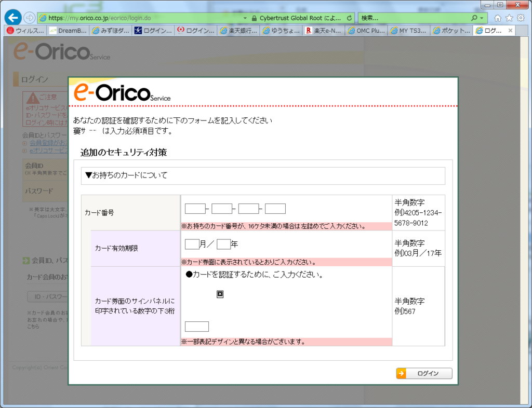The height and width of the screenshot is (408, 532).
Task: Open the search provider dropdown arrow
Action: (482, 18)
